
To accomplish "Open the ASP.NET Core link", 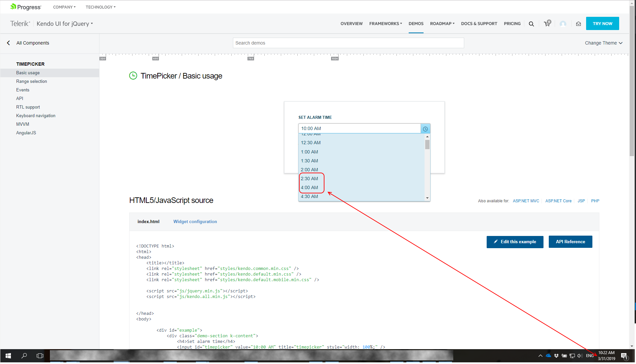I will (558, 201).
